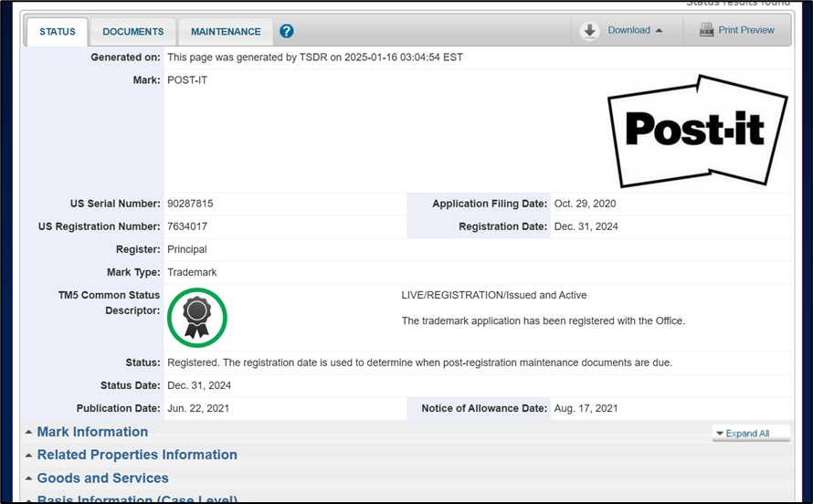Open the Post-it mark image
This screenshot has width=813, height=504.
(697, 131)
